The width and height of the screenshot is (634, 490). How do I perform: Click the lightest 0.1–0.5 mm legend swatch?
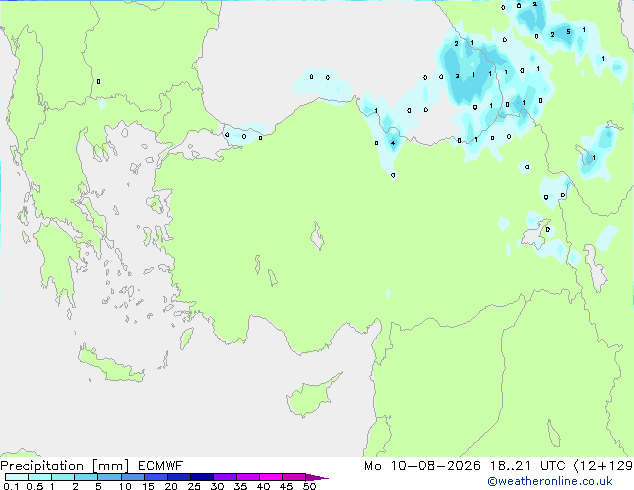pyautogui.click(x=17, y=477)
